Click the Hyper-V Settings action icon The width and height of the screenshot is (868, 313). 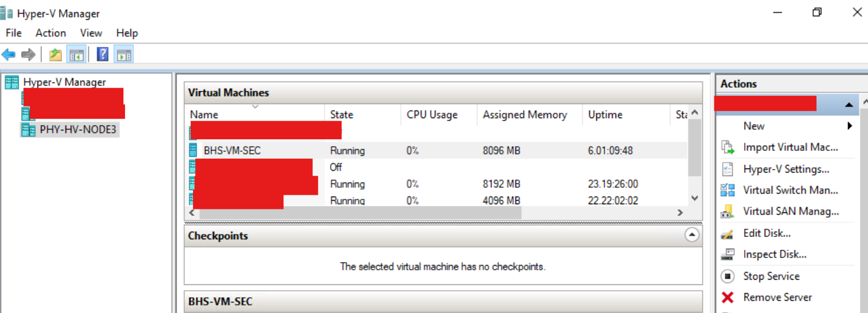[728, 169]
